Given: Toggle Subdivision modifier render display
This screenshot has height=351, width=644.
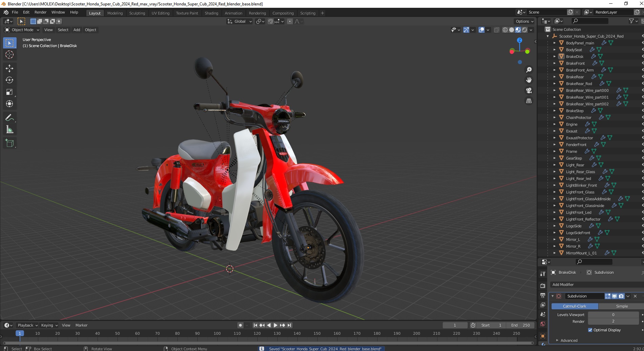Looking at the screenshot, I should pos(621,296).
